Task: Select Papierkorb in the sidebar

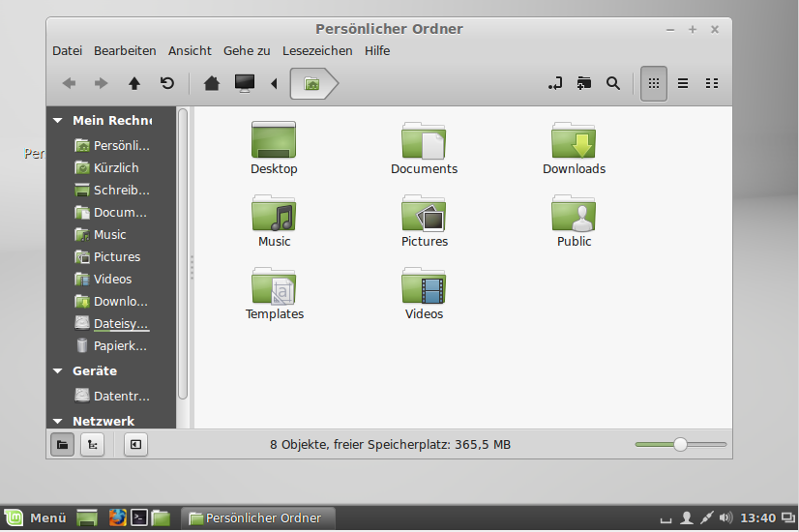Action: 120,345
